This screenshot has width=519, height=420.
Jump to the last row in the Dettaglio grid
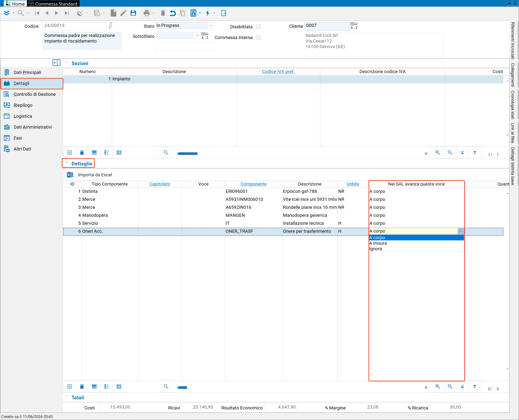475,387
